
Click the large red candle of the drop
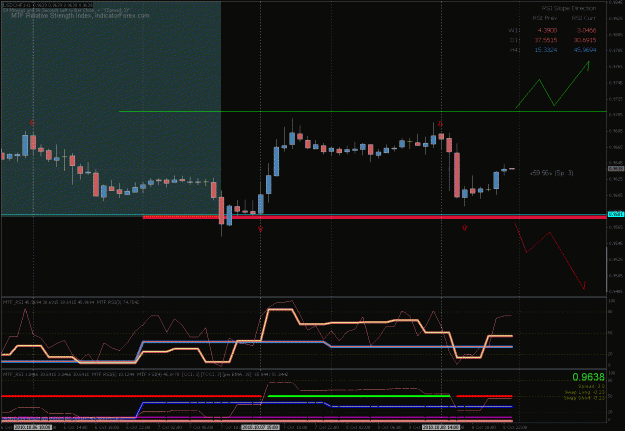(457, 175)
